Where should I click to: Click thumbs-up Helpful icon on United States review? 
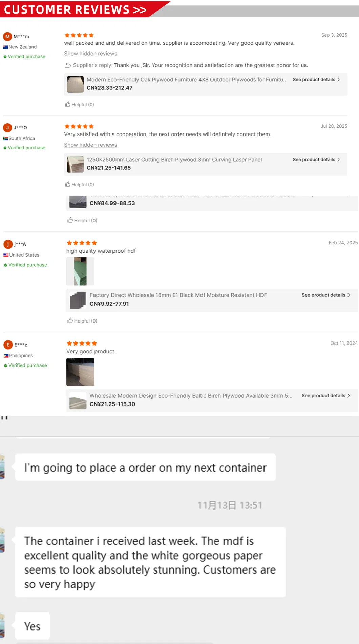pos(70,320)
